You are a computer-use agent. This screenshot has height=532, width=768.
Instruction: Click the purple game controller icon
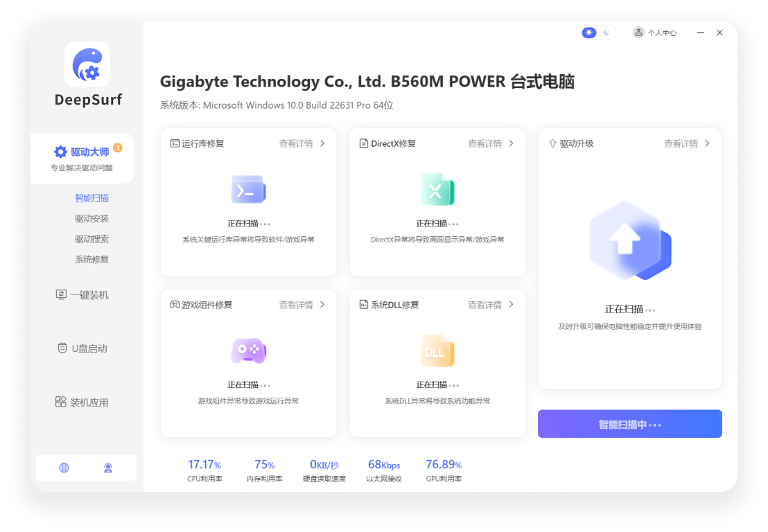pos(248,351)
